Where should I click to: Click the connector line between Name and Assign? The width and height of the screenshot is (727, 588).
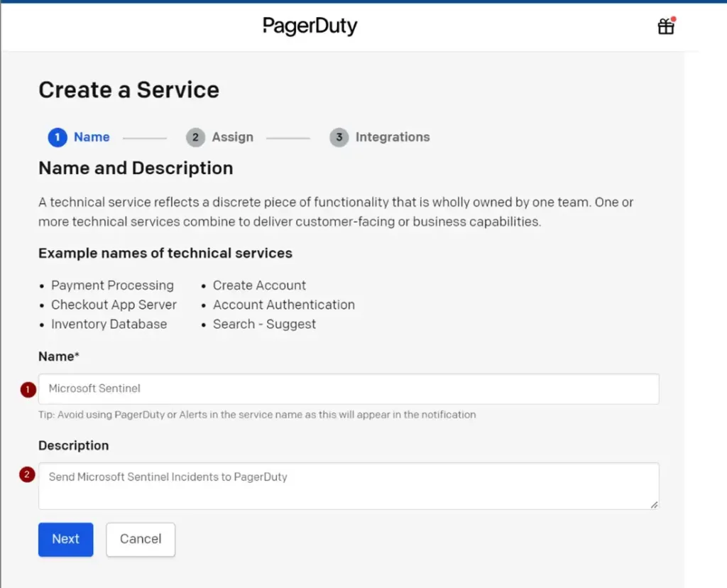[x=144, y=137]
